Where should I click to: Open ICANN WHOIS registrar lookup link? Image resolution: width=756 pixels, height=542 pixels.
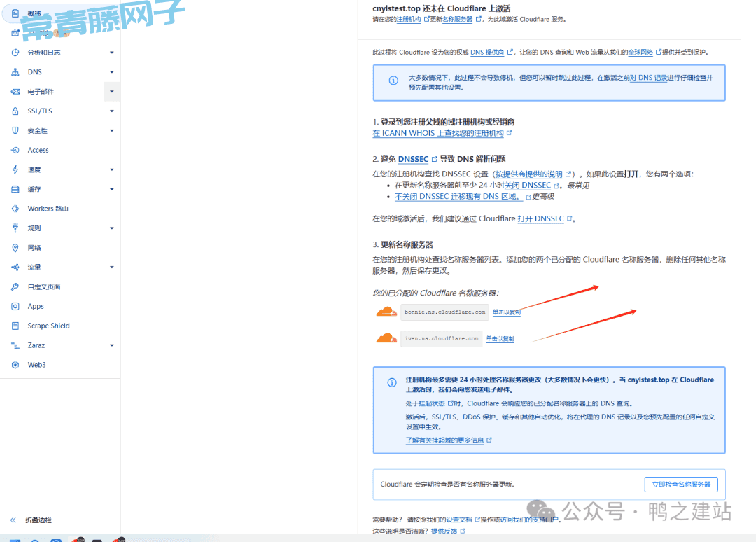438,133
